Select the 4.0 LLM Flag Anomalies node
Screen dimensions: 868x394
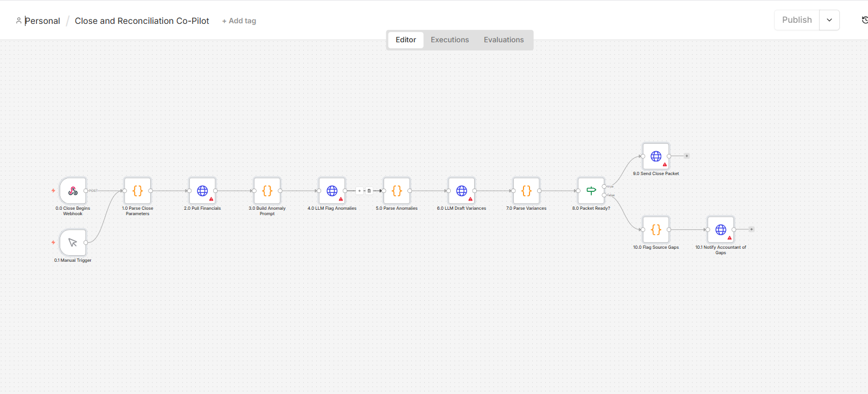(x=332, y=191)
